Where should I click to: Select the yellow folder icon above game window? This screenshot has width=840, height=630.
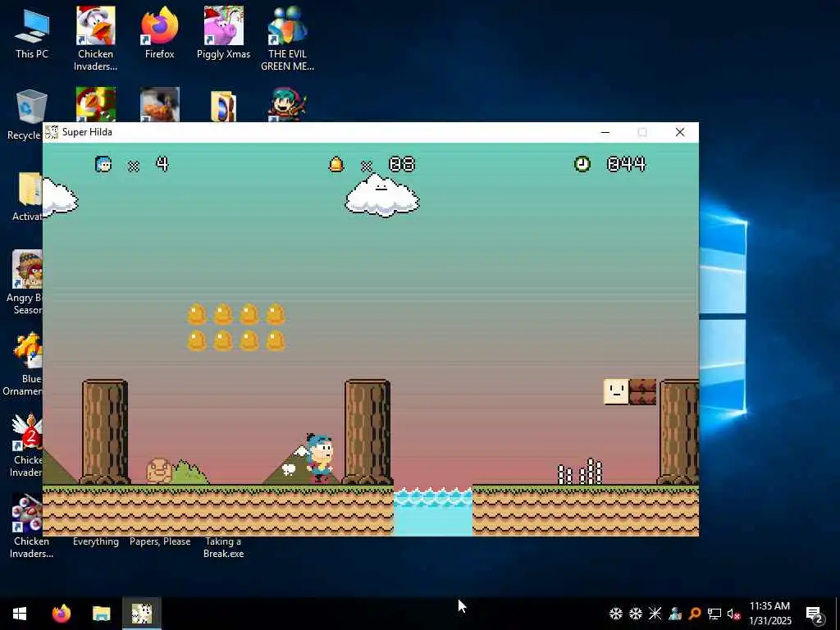click(223, 106)
